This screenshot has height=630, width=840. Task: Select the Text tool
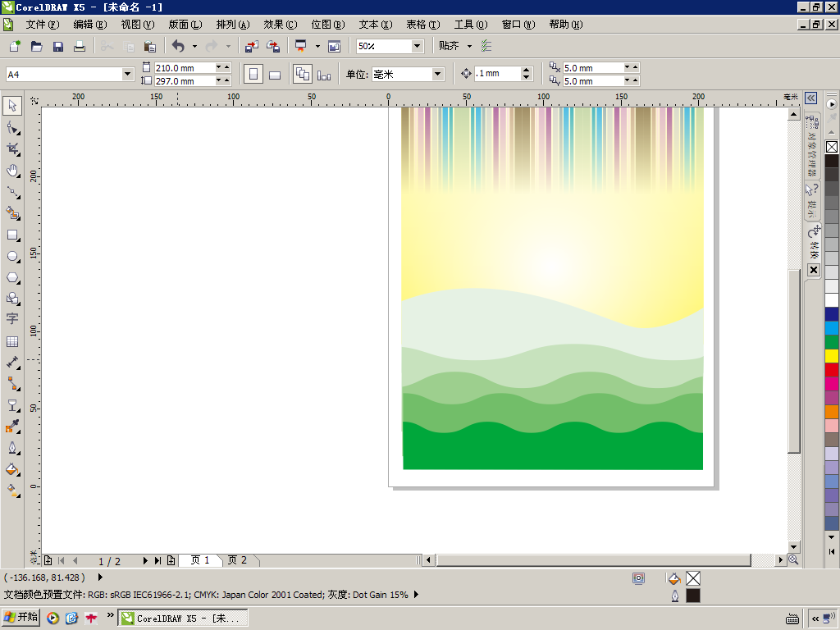pos(12,319)
